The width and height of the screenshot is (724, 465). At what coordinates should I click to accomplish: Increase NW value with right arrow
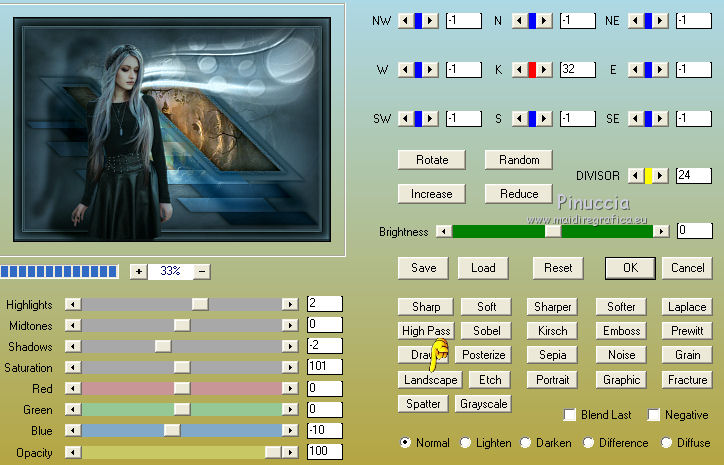tap(430, 20)
